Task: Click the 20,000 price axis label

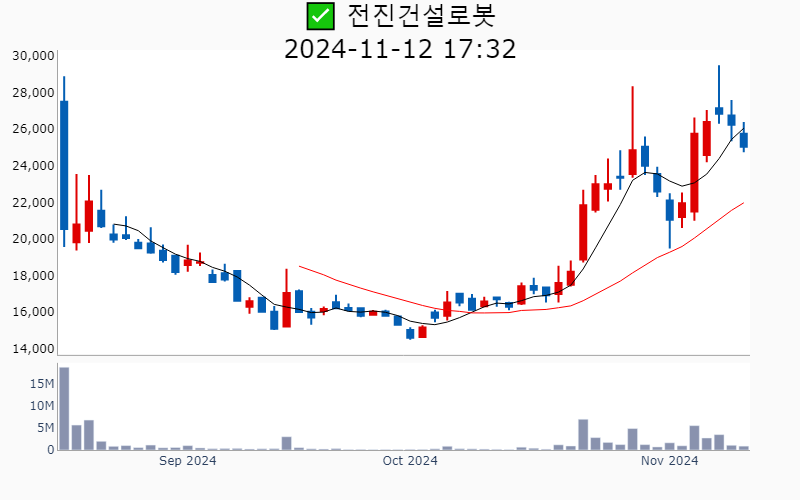Action: pos(33,238)
